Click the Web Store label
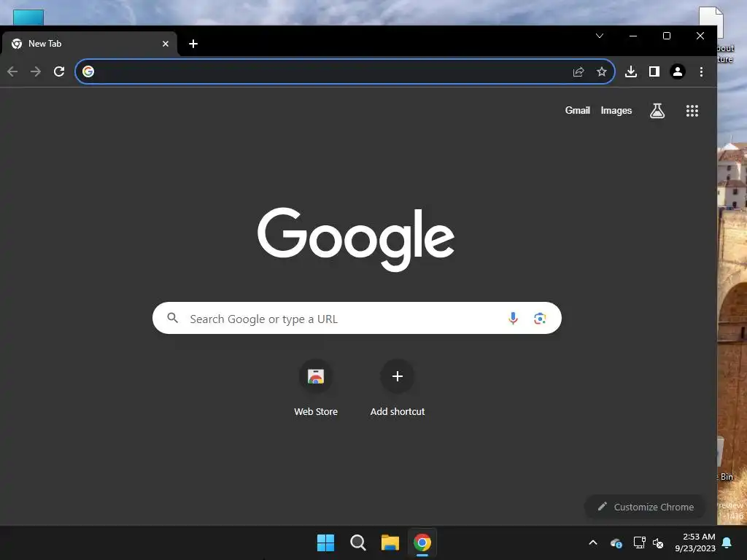 point(315,411)
